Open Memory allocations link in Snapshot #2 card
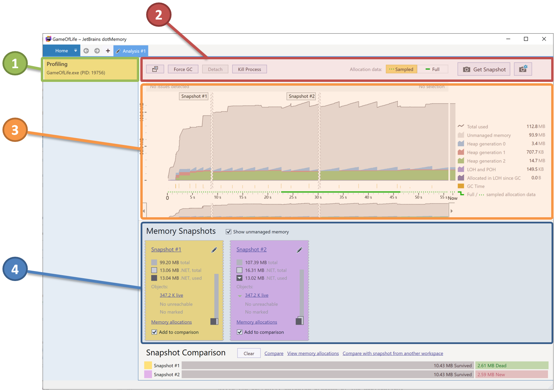Image resolution: width=556 pixels, height=392 pixels. (257, 322)
